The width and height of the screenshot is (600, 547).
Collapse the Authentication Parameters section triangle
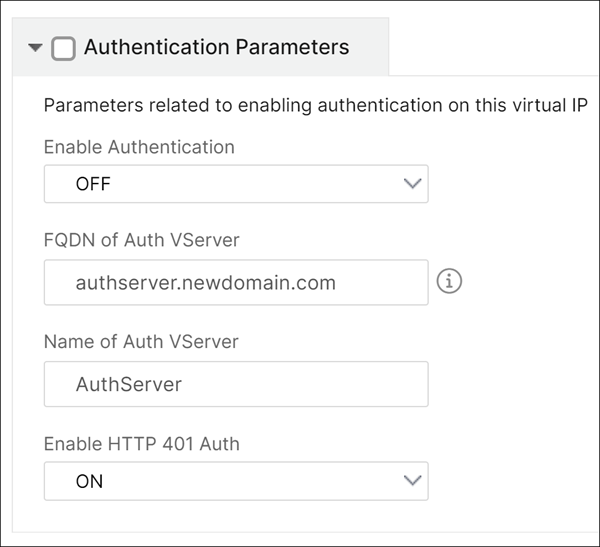tap(35, 48)
